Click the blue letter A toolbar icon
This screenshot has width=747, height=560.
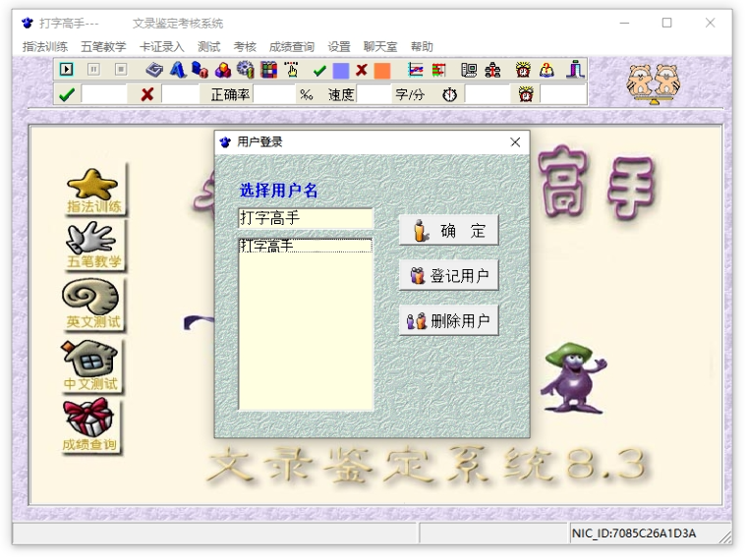[x=178, y=70]
